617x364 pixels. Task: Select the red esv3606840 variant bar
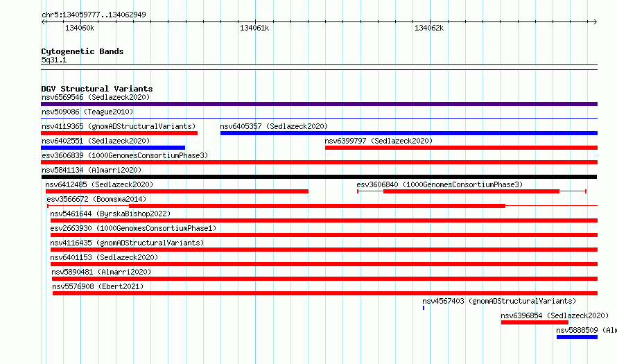tap(471, 191)
